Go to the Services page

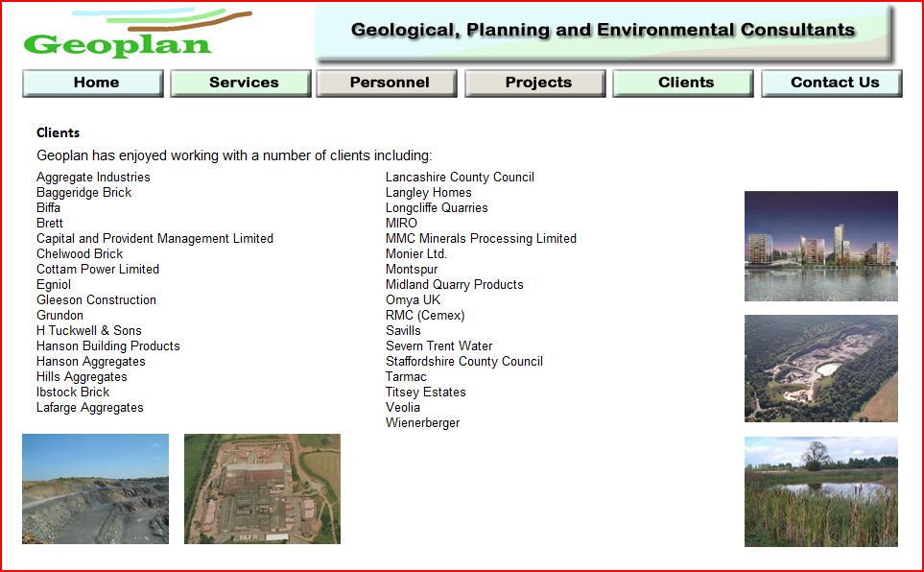click(241, 83)
